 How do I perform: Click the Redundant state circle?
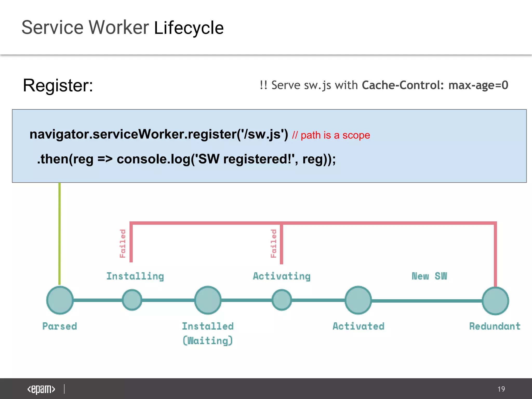[x=495, y=301]
